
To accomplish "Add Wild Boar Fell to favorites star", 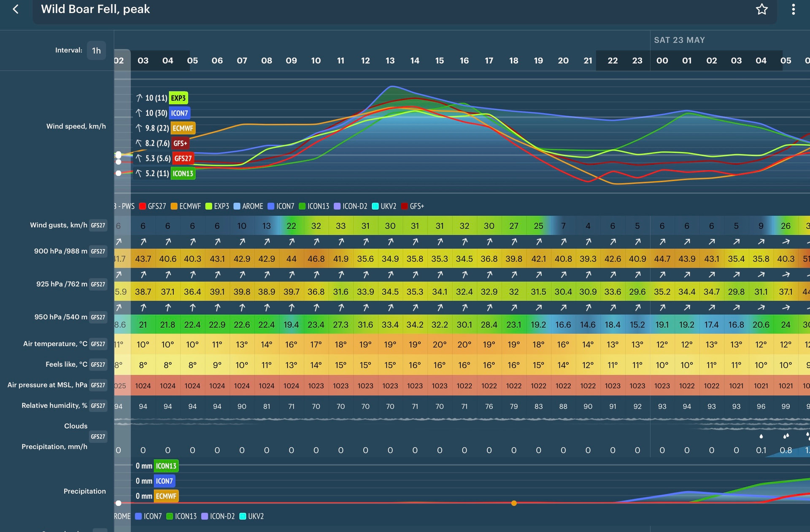I will [x=761, y=9].
